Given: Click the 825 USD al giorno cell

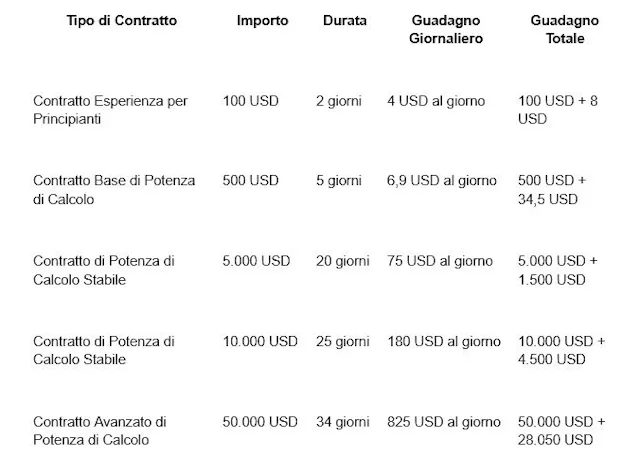Looking at the screenshot, I should coord(444,422).
